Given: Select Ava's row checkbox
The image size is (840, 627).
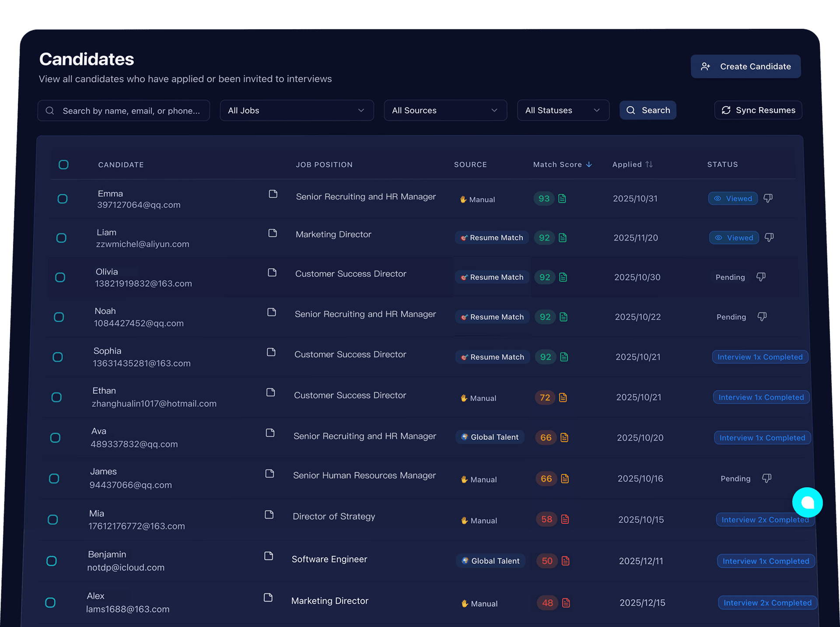Looking at the screenshot, I should pyautogui.click(x=55, y=438).
